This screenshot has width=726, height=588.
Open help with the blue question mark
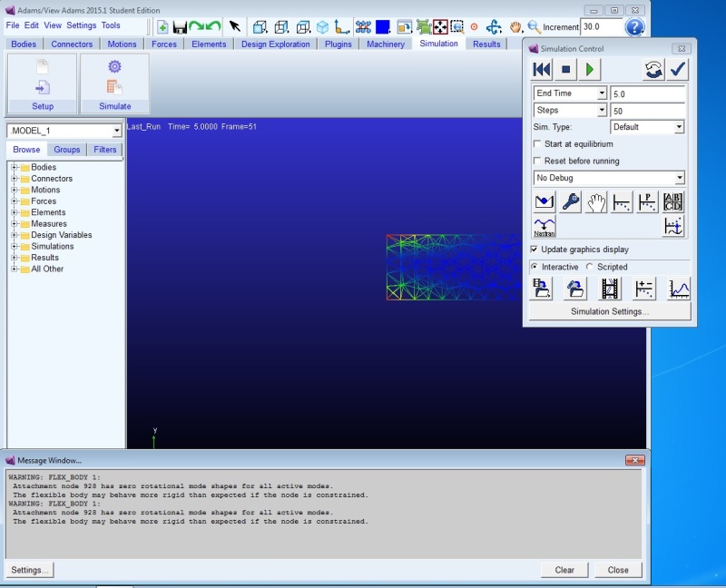633,27
